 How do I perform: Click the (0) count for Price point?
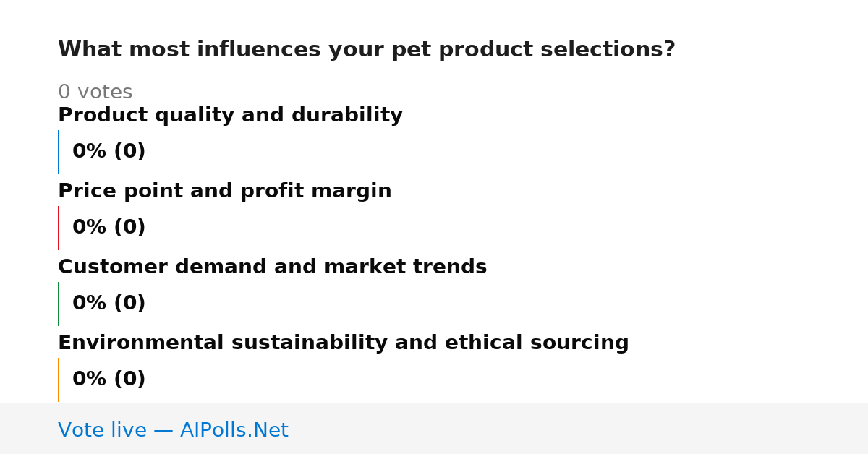tap(129, 228)
